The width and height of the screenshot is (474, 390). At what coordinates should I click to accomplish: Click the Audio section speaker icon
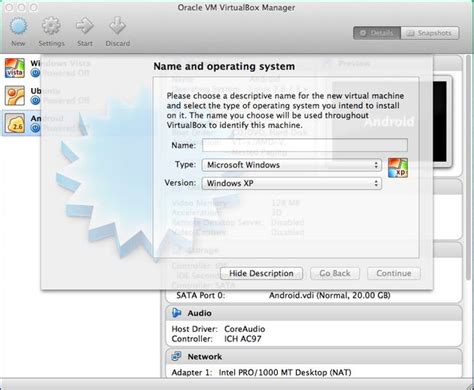tap(176, 313)
